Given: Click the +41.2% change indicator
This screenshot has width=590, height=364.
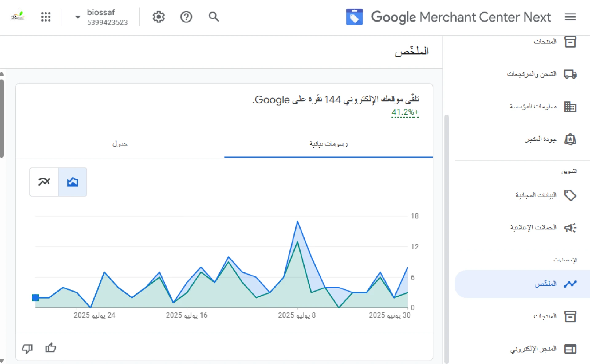Looking at the screenshot, I should 405,112.
